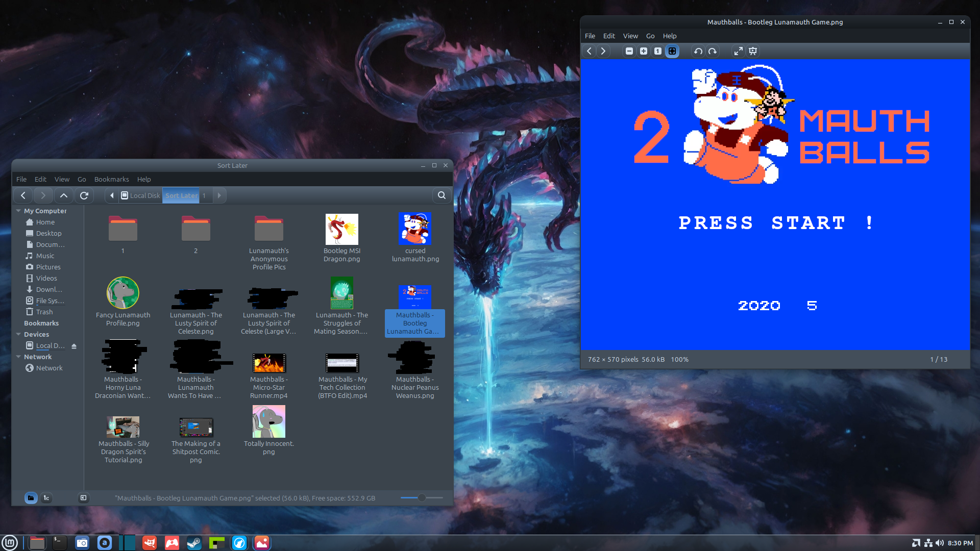Image resolution: width=980 pixels, height=551 pixels.
Task: Click zoom out in image viewer
Action: 629,51
